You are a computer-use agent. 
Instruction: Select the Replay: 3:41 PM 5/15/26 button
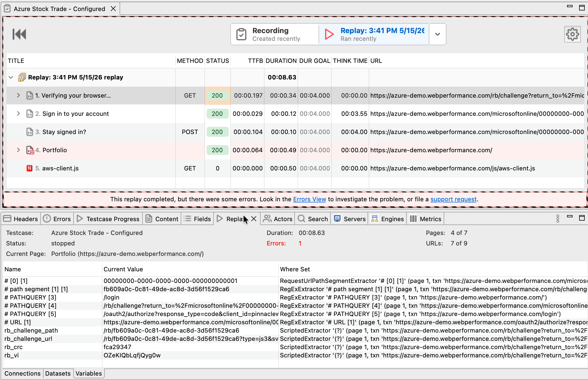[x=374, y=34]
